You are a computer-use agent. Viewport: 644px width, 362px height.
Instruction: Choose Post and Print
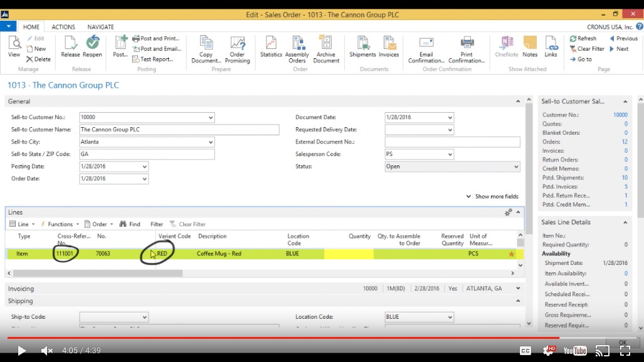point(156,38)
